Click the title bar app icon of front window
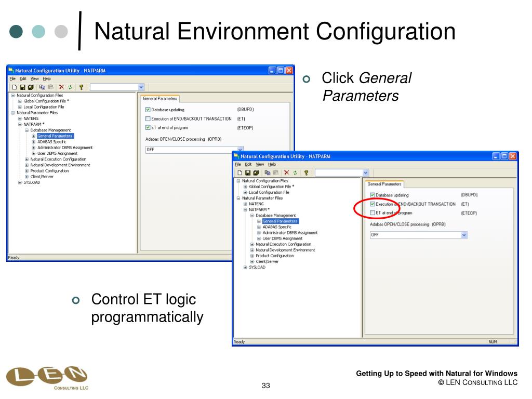The height and width of the screenshot is (399, 532). [x=236, y=156]
